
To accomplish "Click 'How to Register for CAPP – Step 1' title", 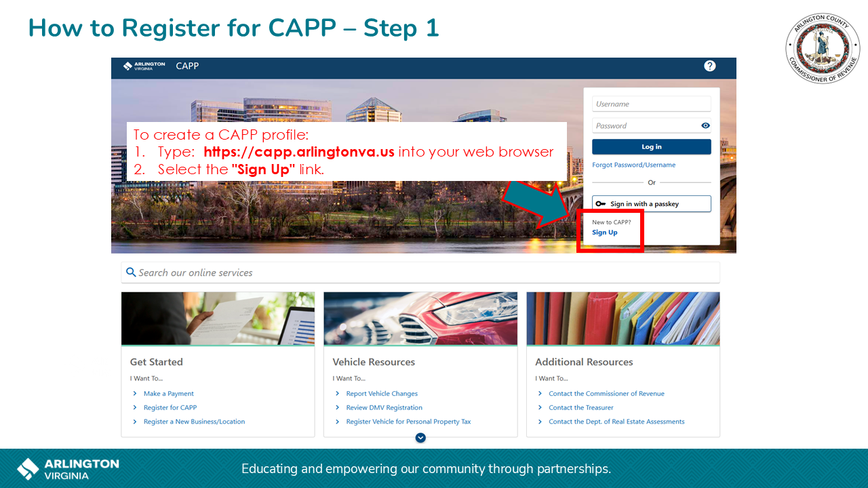I will pos(234,28).
